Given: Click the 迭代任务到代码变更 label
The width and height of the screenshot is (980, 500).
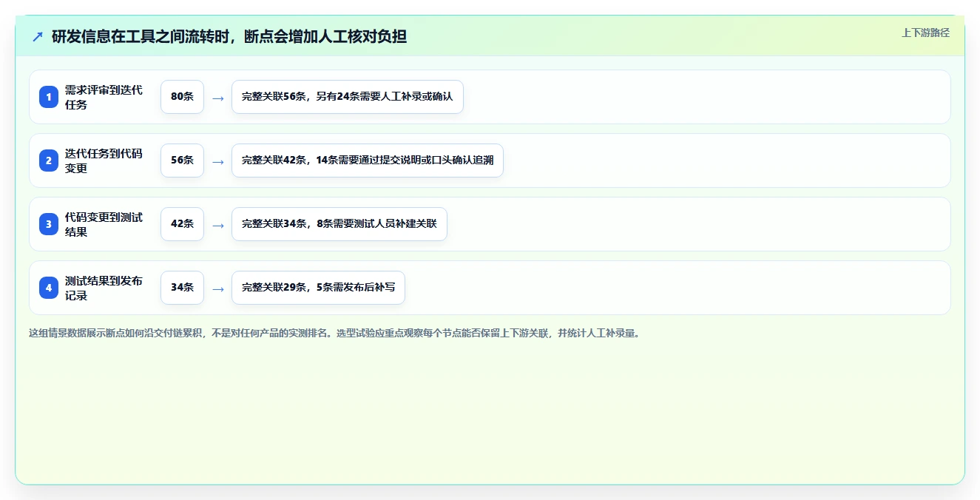Looking at the screenshot, I should 104,161.
